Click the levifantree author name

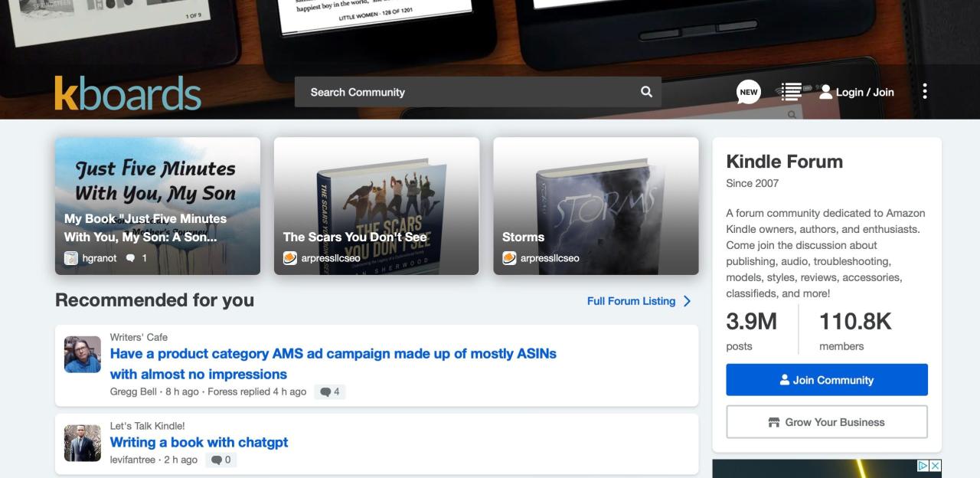[133, 460]
